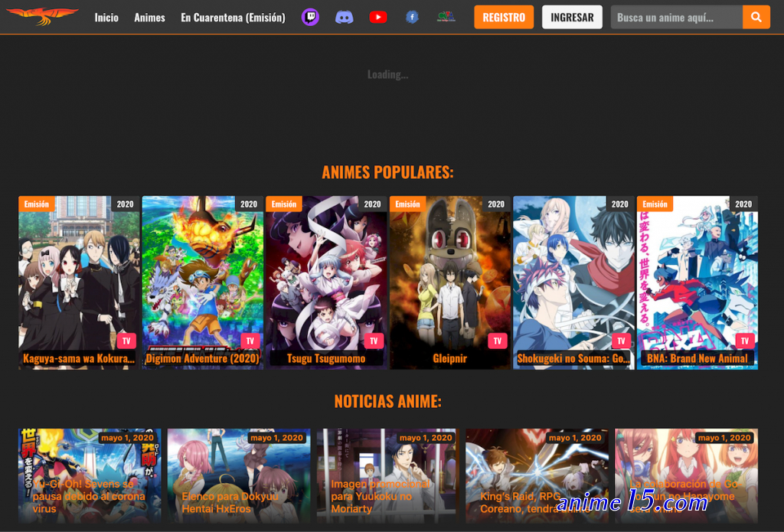Screen dimensions: 784x532
Task: Click the TV badge on the Kaguya-sama card
Action: [x=126, y=341]
